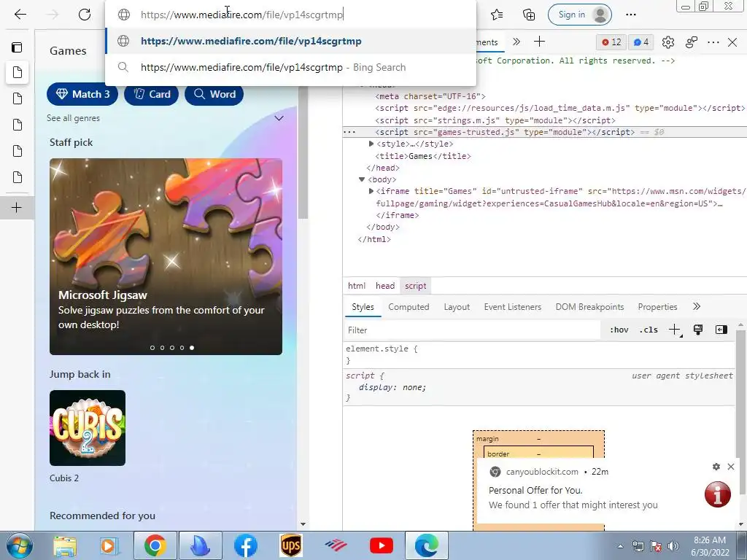Filter games by Card genre

152,94
